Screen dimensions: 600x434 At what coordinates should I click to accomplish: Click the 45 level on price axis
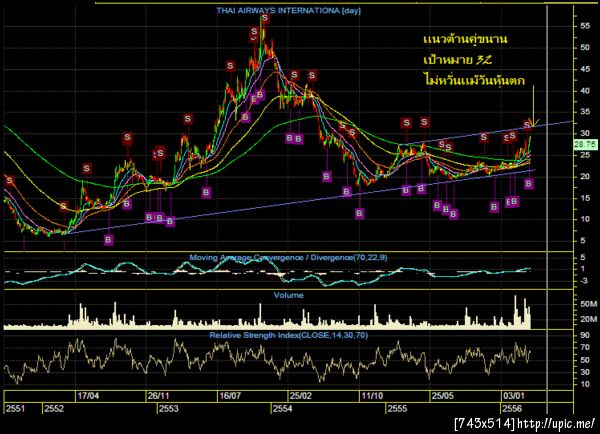click(585, 69)
